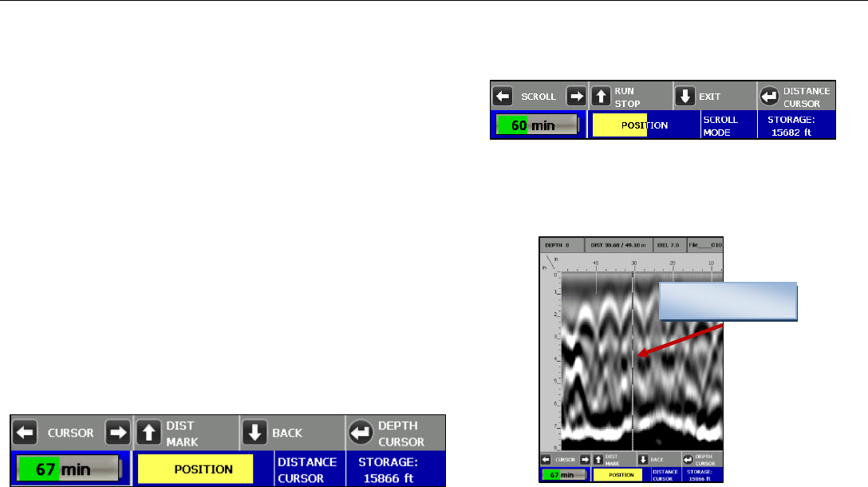Click the DEPTH 8 header cell
Image resolution: width=868 pixels, height=487 pixels.
point(562,245)
